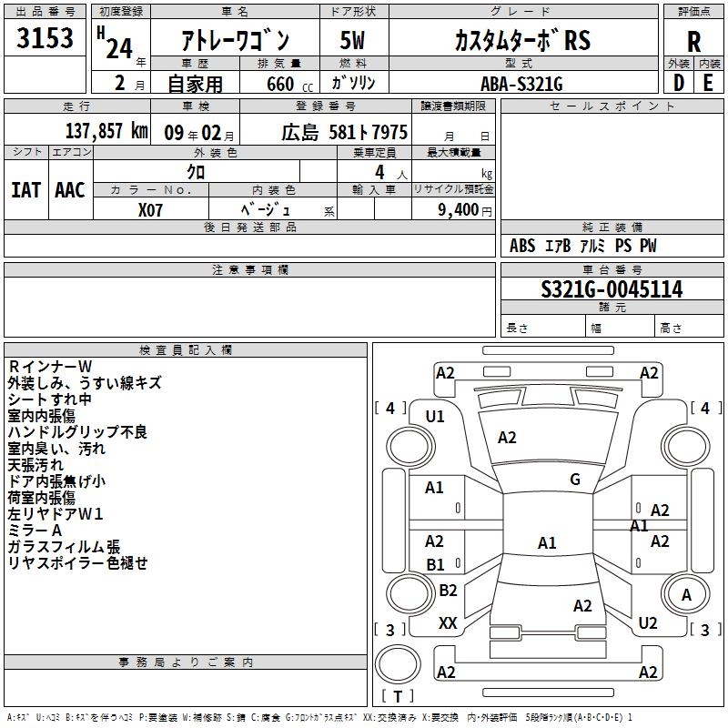Click the lot number 3153
728x728 pixels.
pos(45,37)
